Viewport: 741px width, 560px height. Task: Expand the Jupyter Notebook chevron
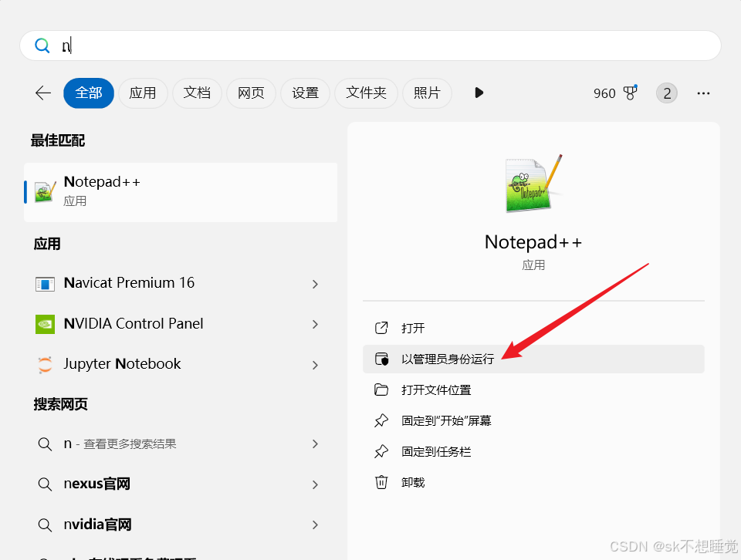315,365
